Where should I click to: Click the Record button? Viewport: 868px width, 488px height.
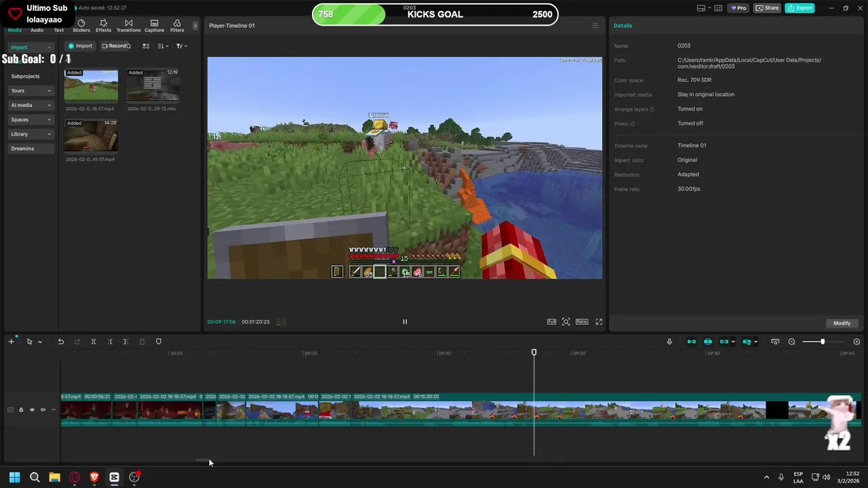(x=115, y=46)
